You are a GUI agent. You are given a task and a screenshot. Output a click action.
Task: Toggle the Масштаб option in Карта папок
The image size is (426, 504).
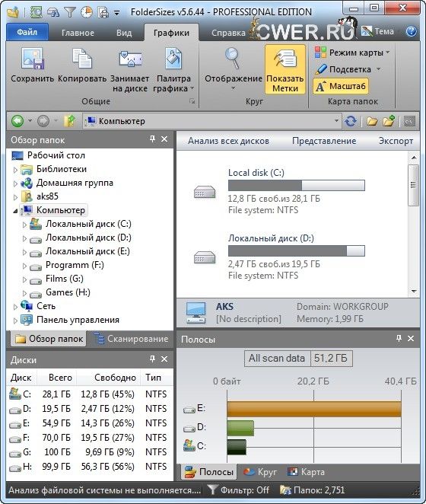click(x=341, y=86)
